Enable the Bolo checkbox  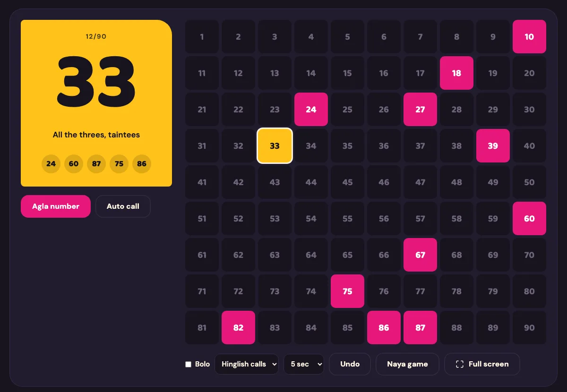[x=189, y=364]
